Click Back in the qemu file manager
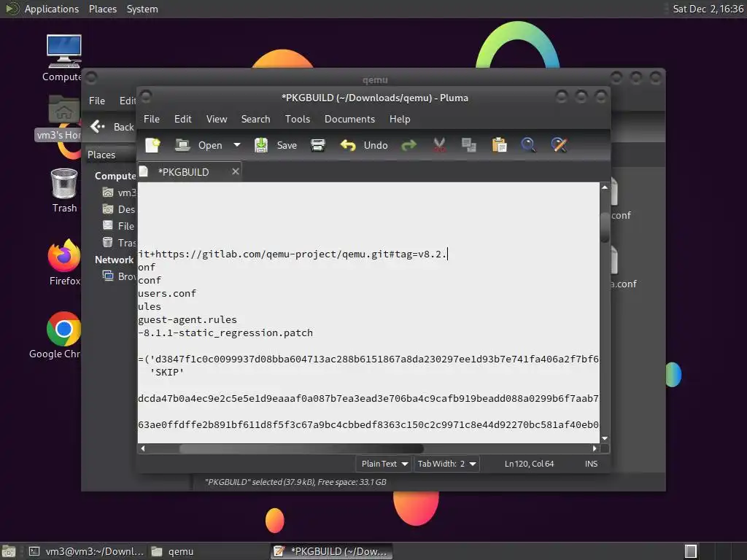Screen dimensions: 747x560 (x=112, y=127)
